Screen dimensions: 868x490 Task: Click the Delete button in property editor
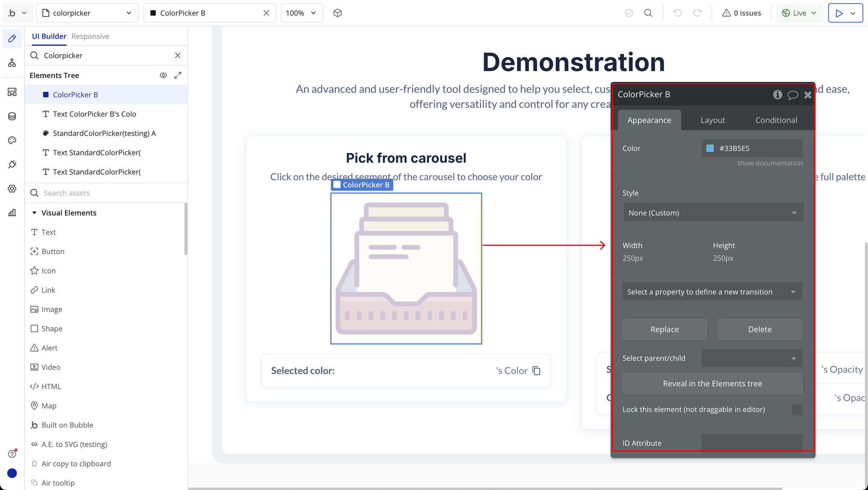tap(759, 329)
